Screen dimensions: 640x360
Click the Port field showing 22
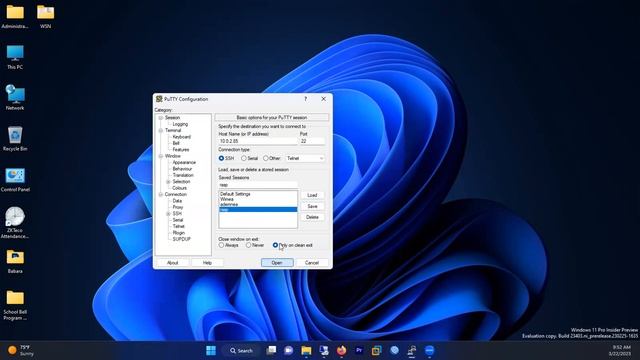(x=312, y=141)
